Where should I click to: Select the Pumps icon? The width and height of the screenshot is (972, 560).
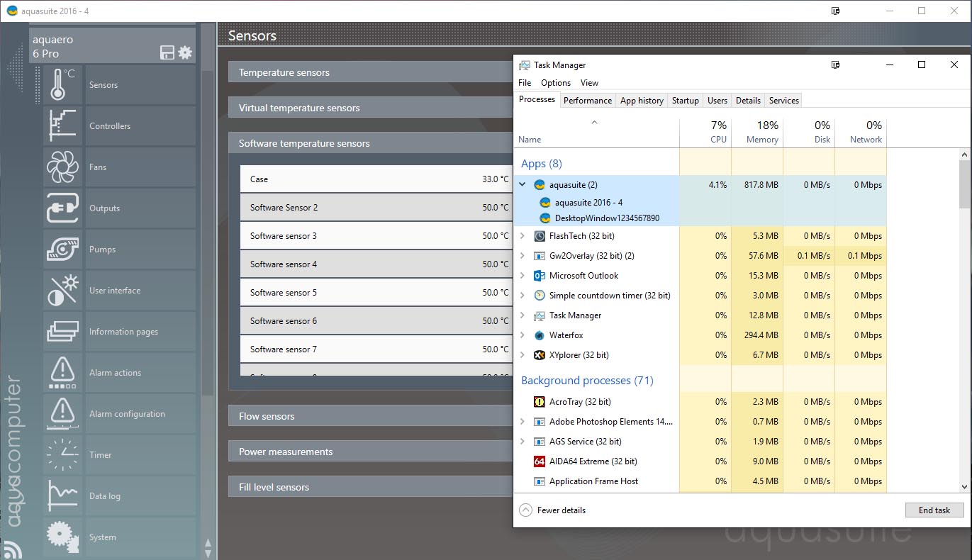coord(62,250)
